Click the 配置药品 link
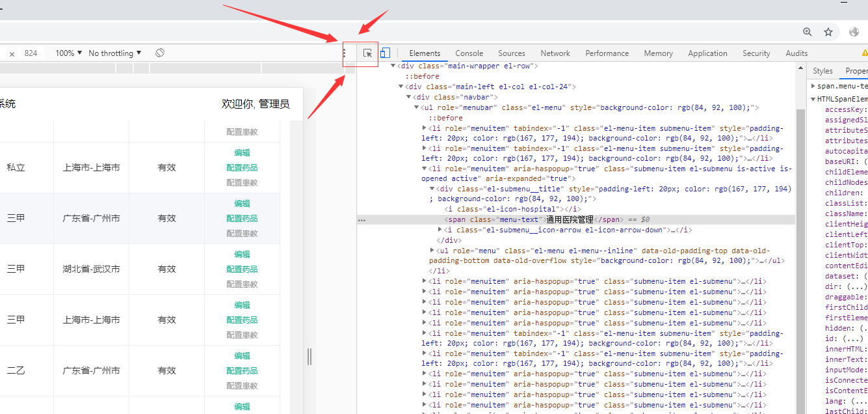Image resolution: width=868 pixels, height=414 pixels. pyautogui.click(x=241, y=167)
